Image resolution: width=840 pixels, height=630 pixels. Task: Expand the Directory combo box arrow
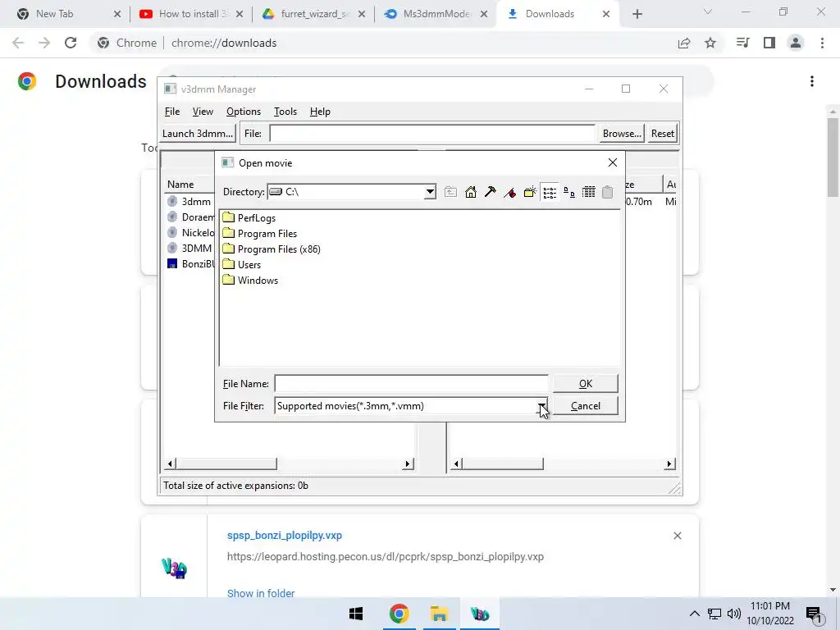click(430, 192)
